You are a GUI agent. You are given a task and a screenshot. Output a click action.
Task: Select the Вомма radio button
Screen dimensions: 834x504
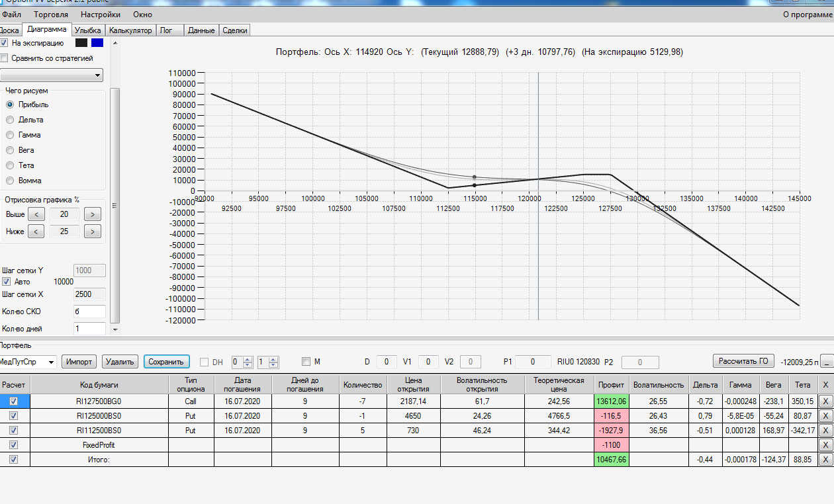(x=10, y=181)
